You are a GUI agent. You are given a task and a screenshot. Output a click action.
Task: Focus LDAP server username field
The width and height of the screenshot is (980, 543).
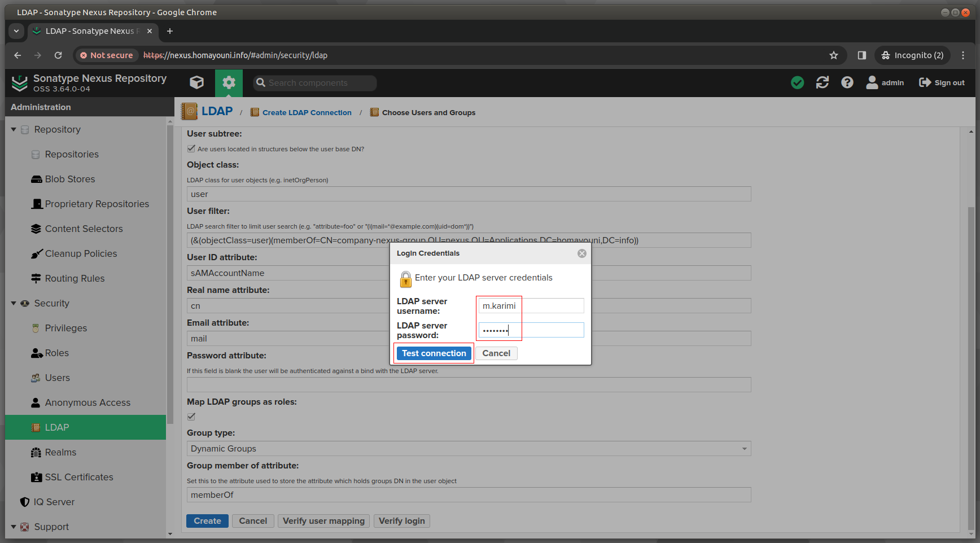tap(531, 306)
